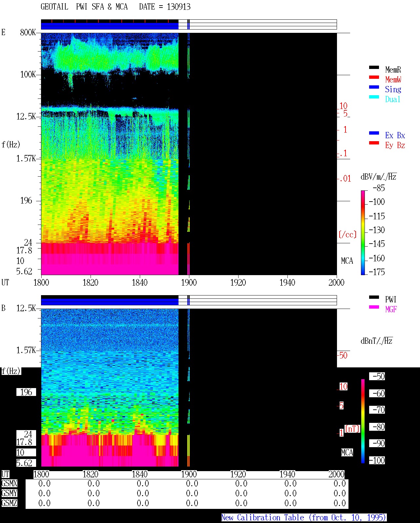Click the 'GSMZ' row label
Image resolution: width=420 pixels, height=523 pixels.
click(9, 503)
